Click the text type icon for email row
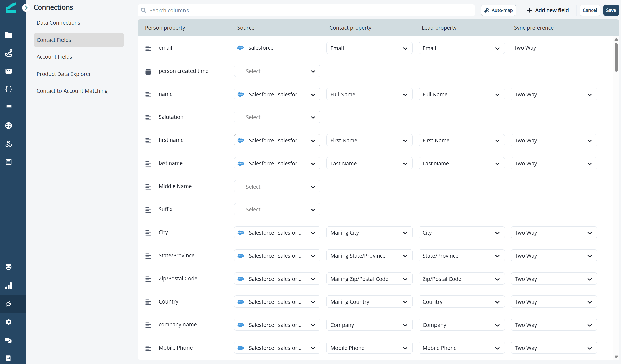 (x=148, y=48)
